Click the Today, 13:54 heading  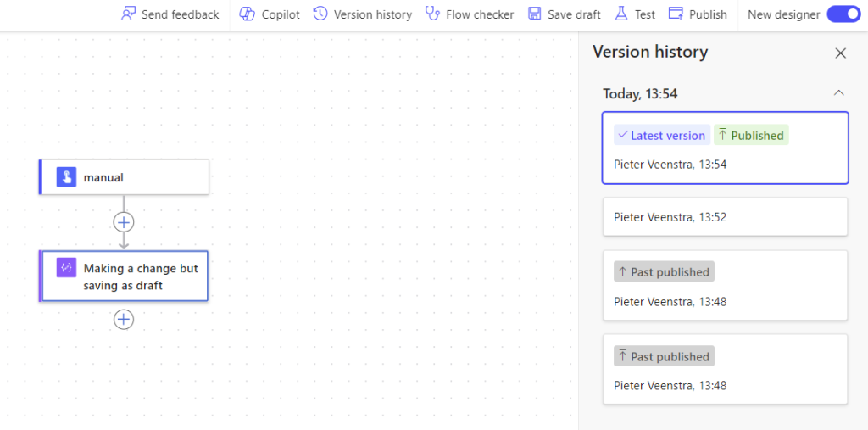(640, 93)
